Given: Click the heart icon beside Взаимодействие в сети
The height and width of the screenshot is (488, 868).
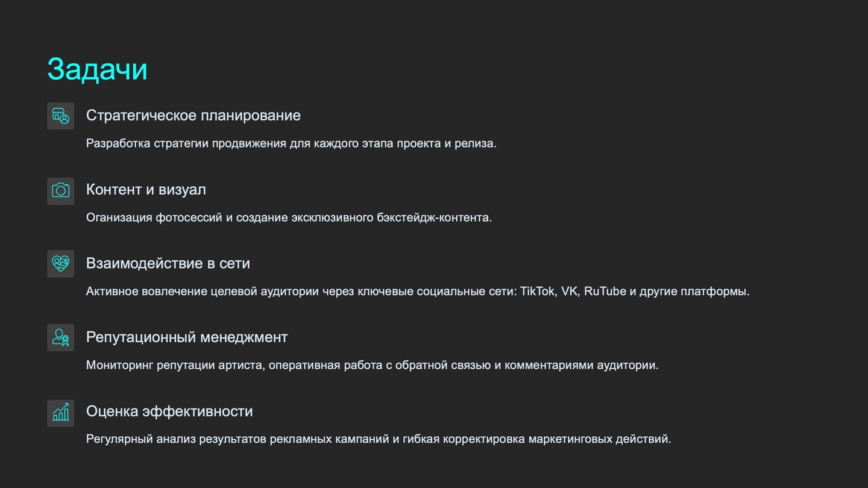Looking at the screenshot, I should tap(60, 264).
